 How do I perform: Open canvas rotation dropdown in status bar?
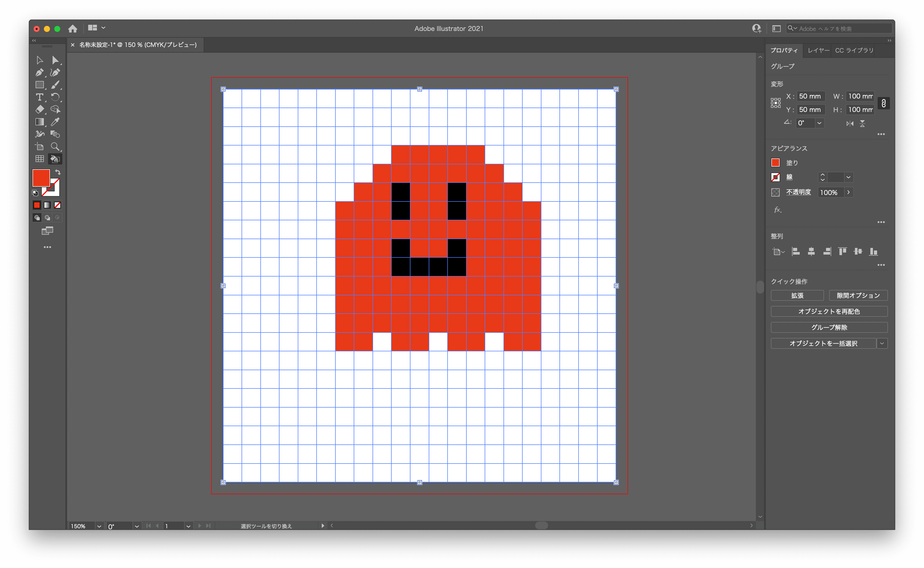pyautogui.click(x=137, y=526)
